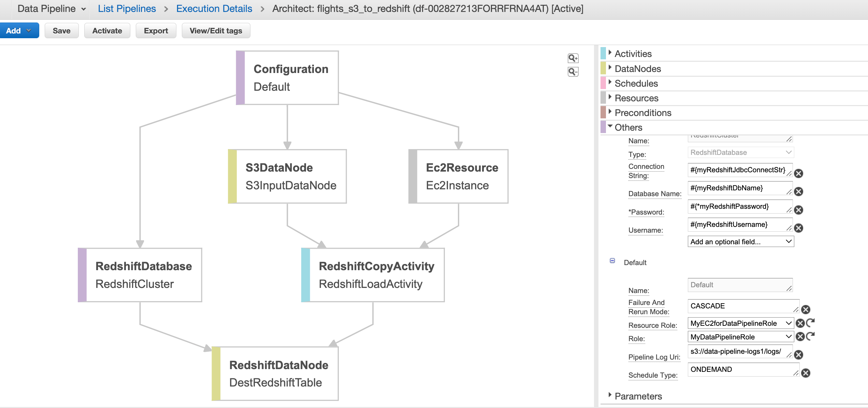
Task: Refresh the Resource Role list
Action: click(x=811, y=323)
